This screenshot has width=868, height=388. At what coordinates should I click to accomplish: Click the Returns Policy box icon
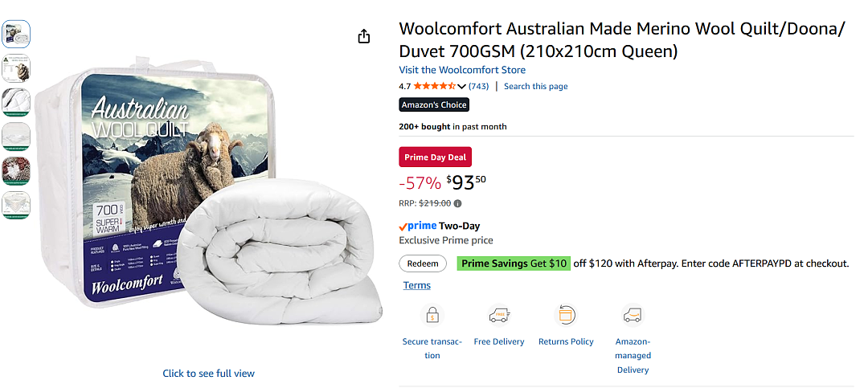566,316
